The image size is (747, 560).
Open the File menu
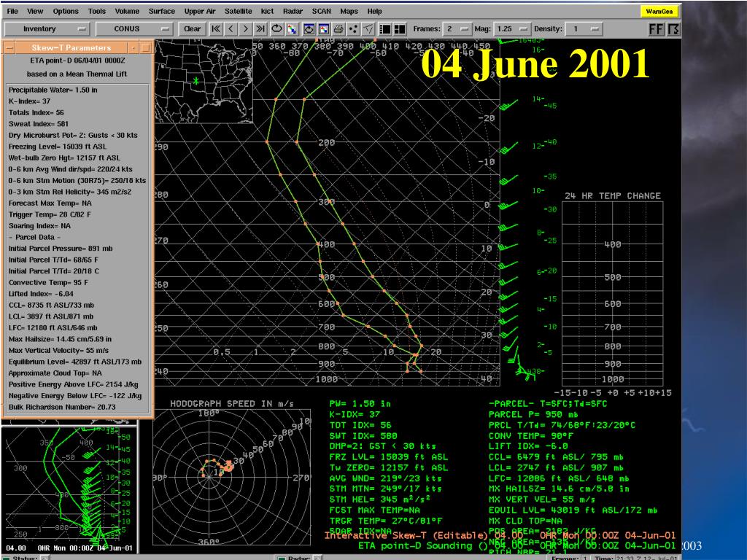pos(13,11)
